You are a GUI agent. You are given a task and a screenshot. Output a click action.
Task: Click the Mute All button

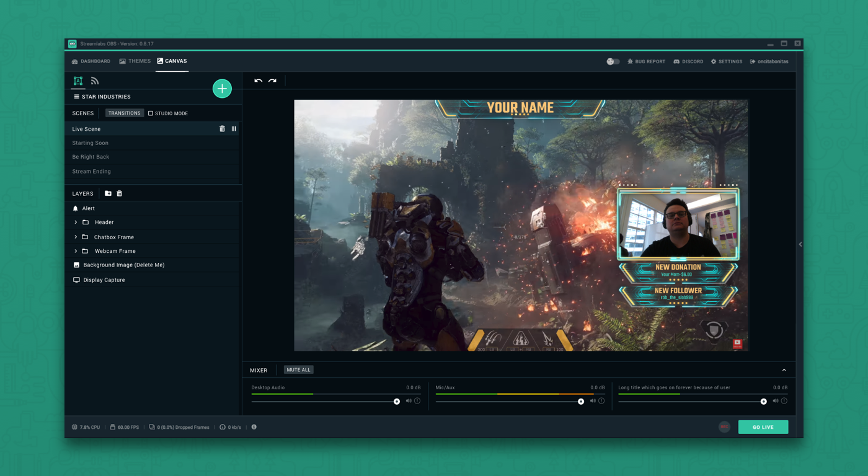pos(299,370)
